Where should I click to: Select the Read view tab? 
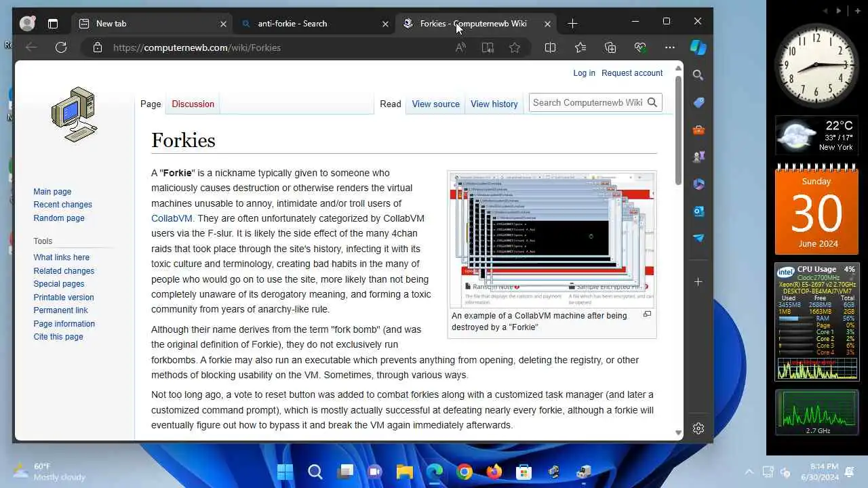391,104
